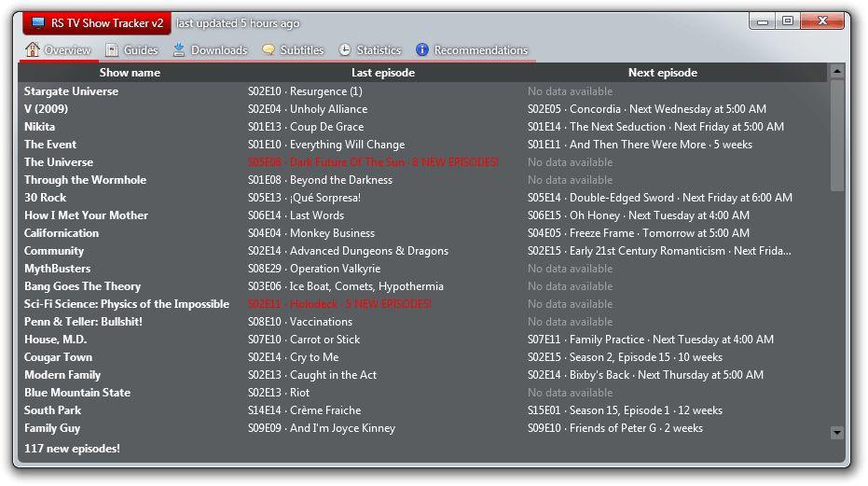Click the 'last updated 5 hours ago' text
This screenshot has width=868, height=486.
[x=238, y=23]
